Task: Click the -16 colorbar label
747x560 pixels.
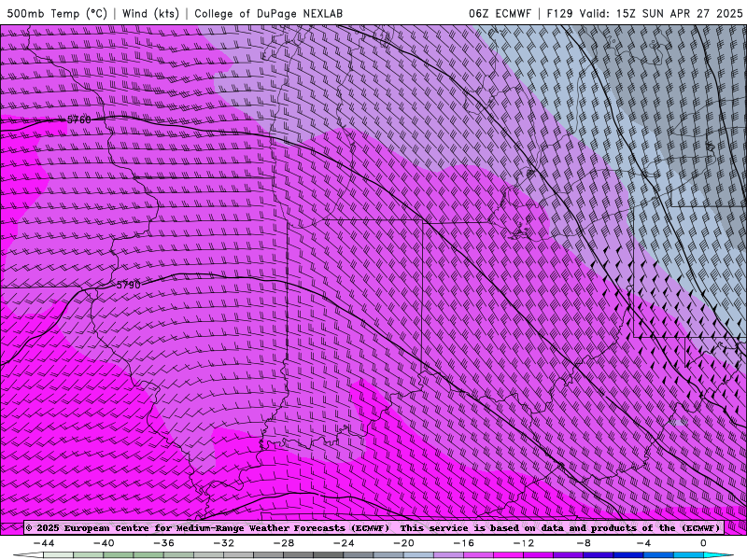Action: tap(464, 543)
